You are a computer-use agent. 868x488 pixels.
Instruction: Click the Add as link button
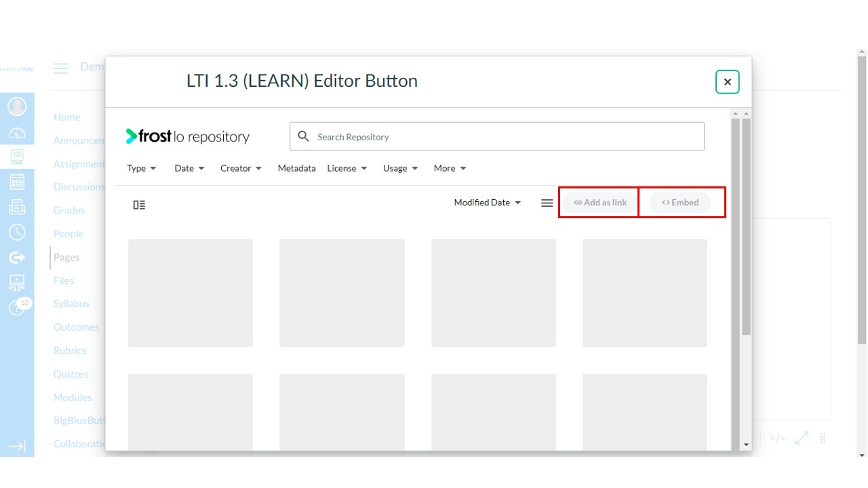pyautogui.click(x=600, y=203)
